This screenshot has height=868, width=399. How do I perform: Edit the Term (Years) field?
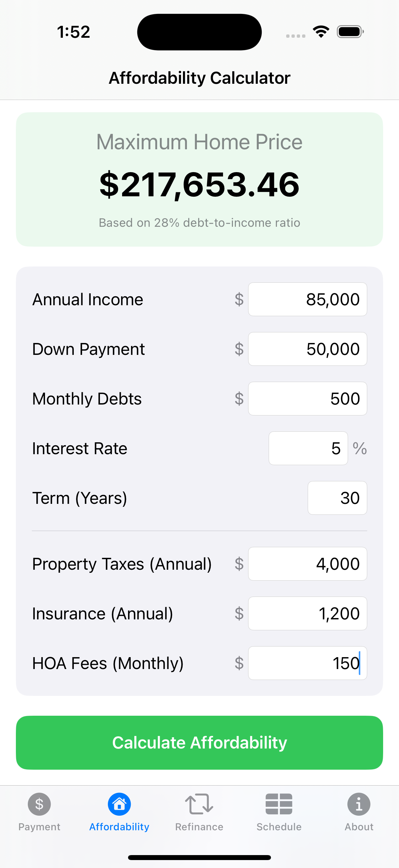(x=337, y=498)
